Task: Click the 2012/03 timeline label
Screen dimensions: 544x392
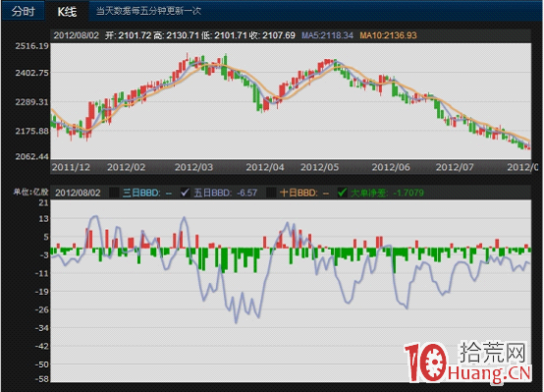Action: pos(193,167)
